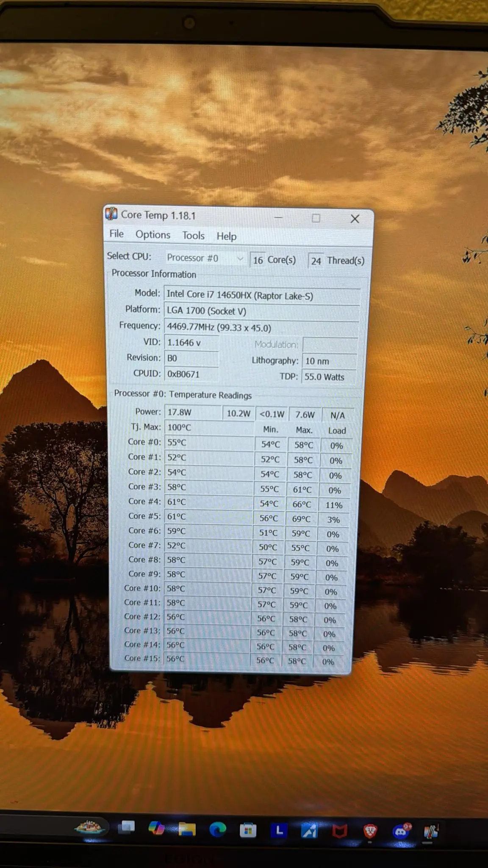This screenshot has height=868, width=488.
Task: Open Task View from the taskbar
Action: (126, 827)
